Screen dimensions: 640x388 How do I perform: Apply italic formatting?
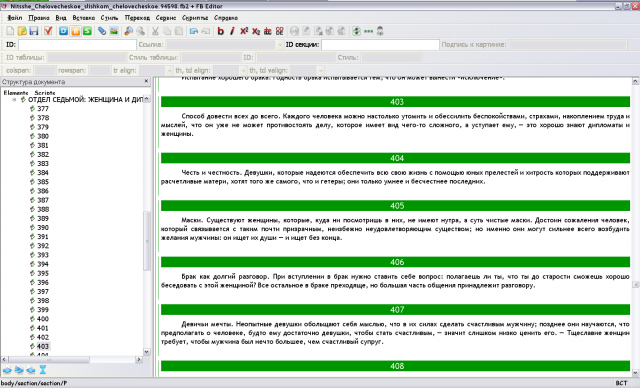pos(232,31)
